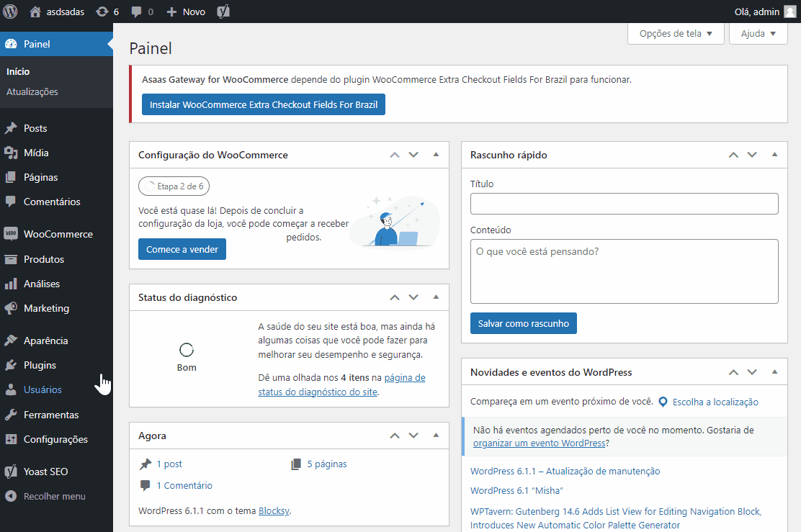801x532 pixels.
Task: Click the Páginas icon in sidebar
Action: pyautogui.click(x=11, y=177)
